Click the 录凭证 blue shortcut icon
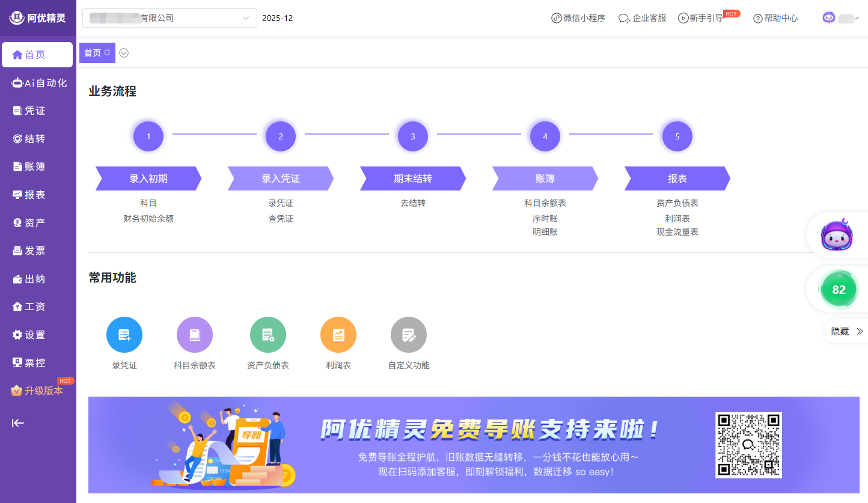 (x=124, y=335)
